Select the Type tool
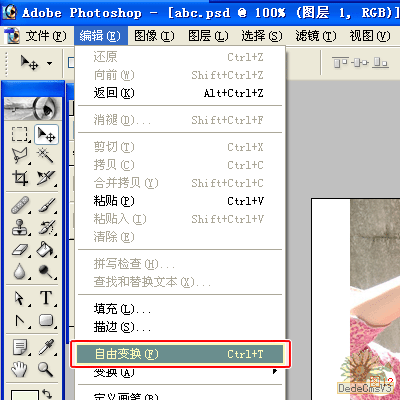400x400 pixels. click(46, 298)
